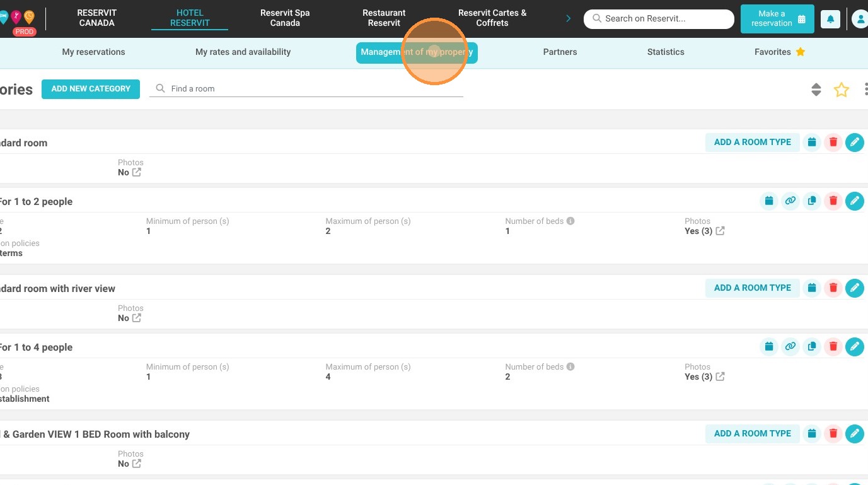Viewport: 868px width, 485px height.
Task: Duplicate the 'For 1 to 2 people' room type
Action: pos(812,201)
